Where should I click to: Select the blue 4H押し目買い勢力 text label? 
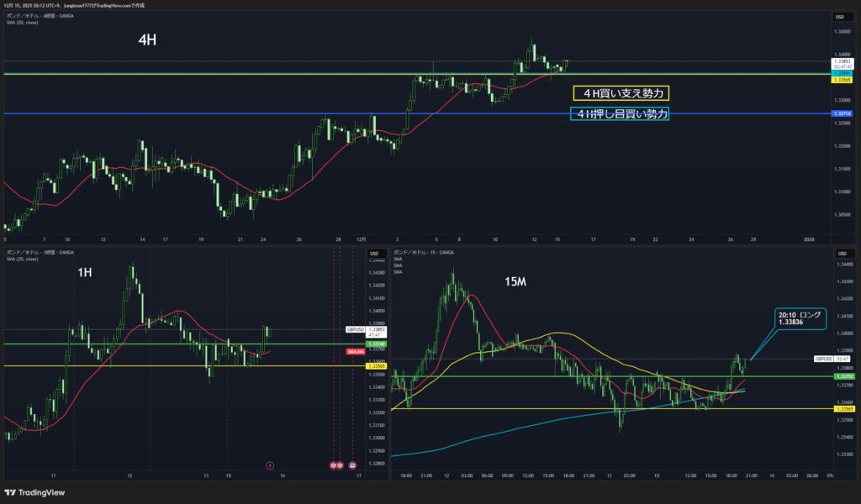pyautogui.click(x=621, y=113)
